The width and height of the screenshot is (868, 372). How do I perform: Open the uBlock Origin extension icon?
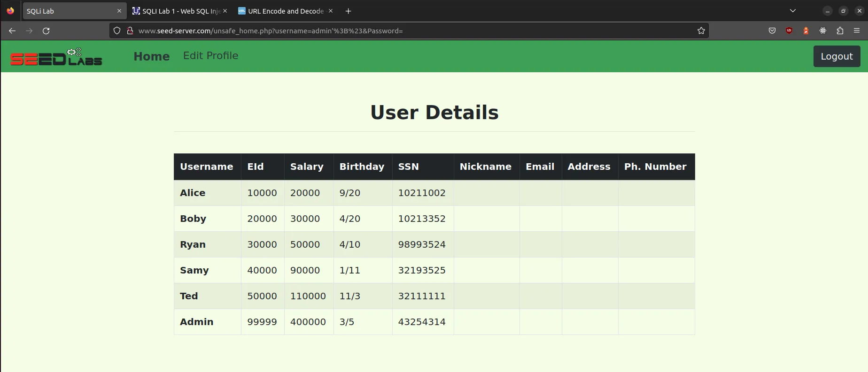tap(789, 31)
